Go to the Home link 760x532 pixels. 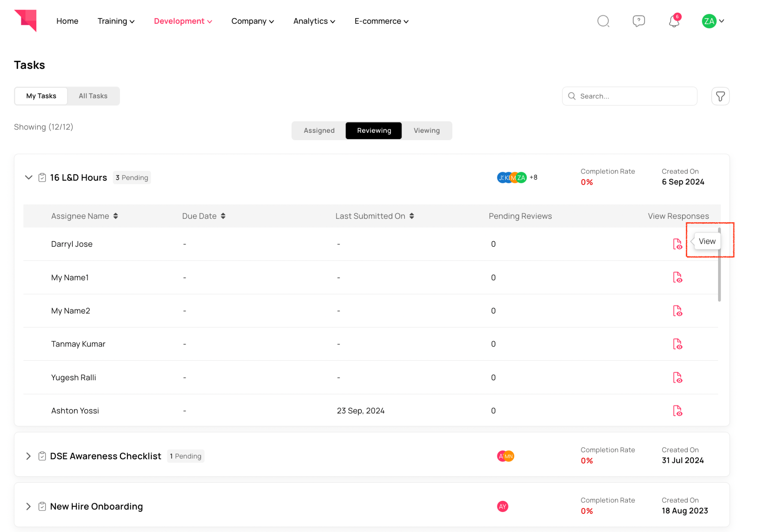coord(67,21)
